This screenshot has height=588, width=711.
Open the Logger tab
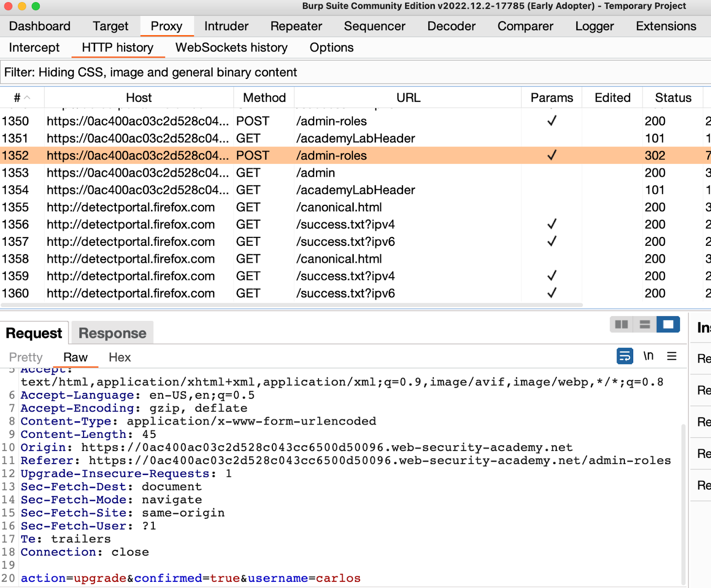(595, 26)
